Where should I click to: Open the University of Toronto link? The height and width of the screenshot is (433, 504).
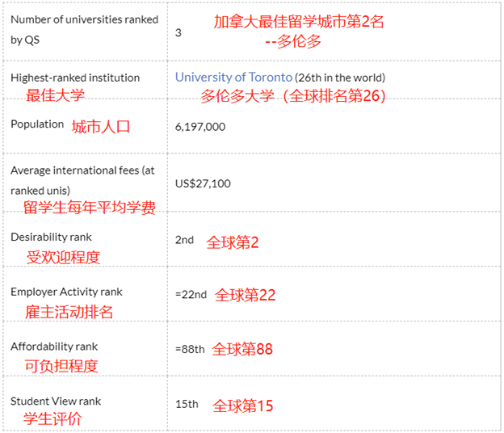point(233,78)
